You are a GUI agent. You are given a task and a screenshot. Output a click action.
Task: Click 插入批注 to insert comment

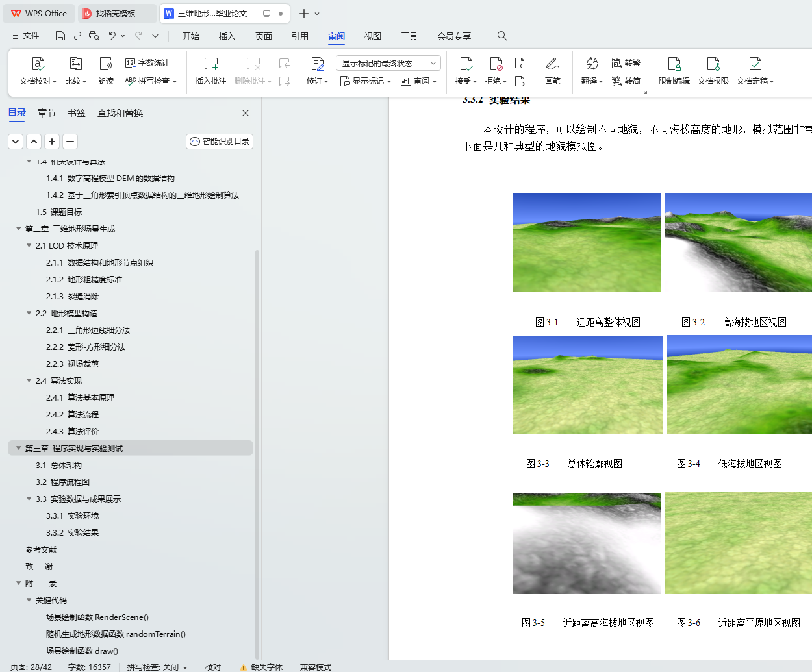211,71
